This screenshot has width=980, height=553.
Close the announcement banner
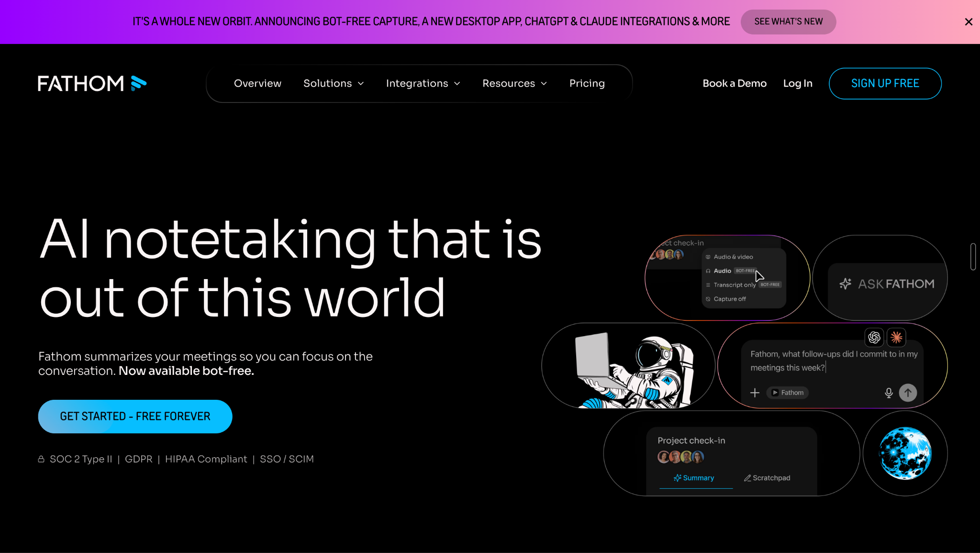(x=969, y=22)
